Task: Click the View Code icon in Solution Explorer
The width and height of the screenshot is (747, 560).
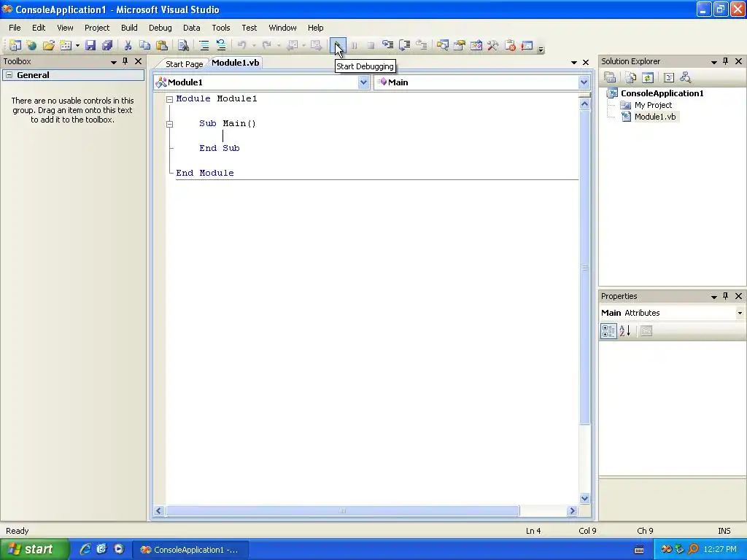Action: [x=668, y=77]
